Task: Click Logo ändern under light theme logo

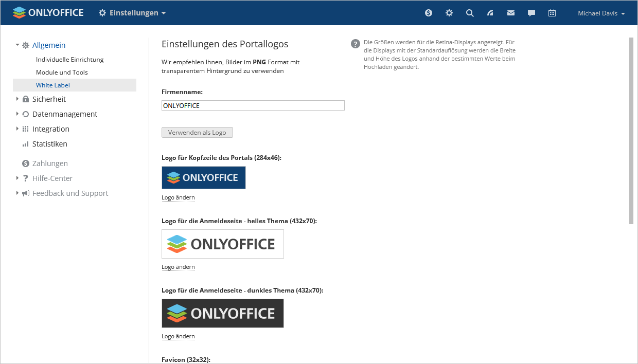Action: 178,267
